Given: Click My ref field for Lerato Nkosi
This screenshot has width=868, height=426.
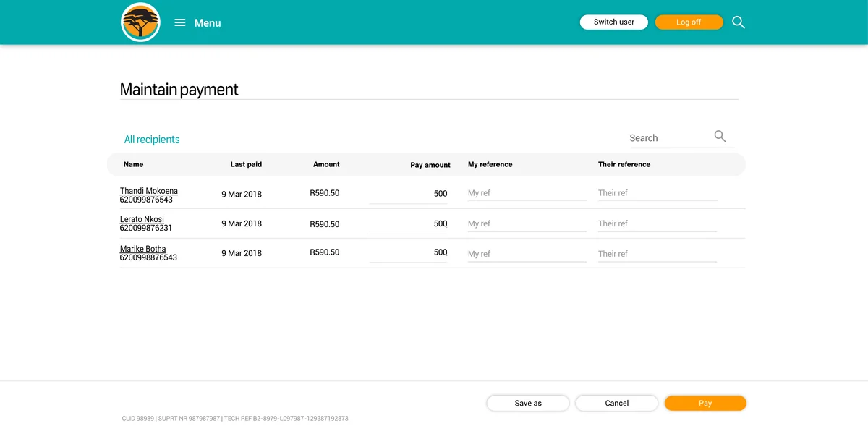Looking at the screenshot, I should point(527,223).
